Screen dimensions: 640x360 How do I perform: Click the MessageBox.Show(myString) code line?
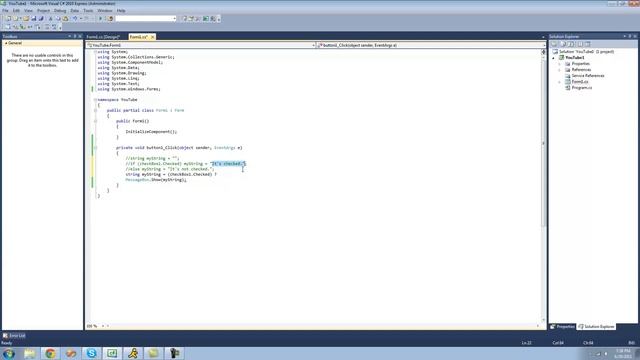[x=156, y=180]
